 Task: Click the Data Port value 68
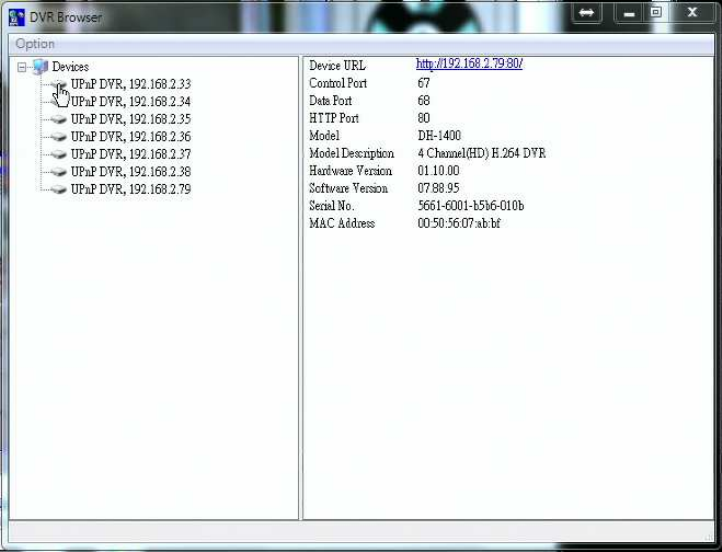coord(424,101)
